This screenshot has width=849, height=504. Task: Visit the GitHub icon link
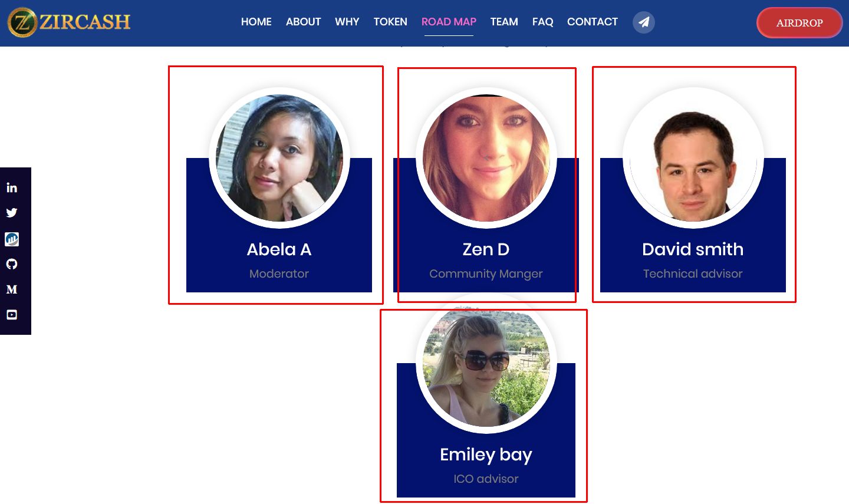coord(12,264)
